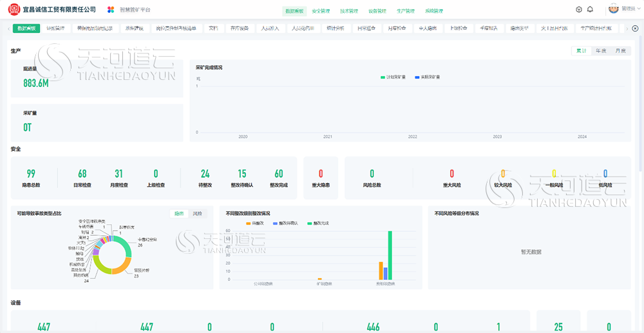Select the green 数据看板 page tab
This screenshot has width=644, height=333.
26,28
